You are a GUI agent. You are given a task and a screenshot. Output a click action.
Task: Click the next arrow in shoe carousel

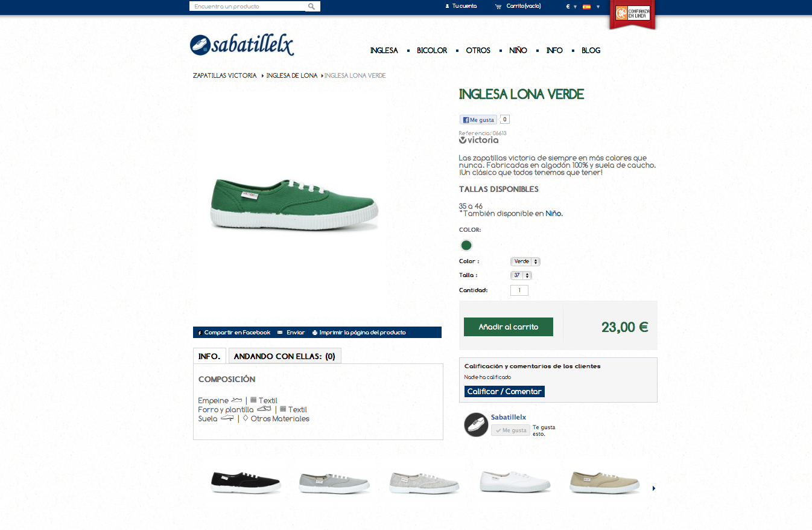click(654, 488)
